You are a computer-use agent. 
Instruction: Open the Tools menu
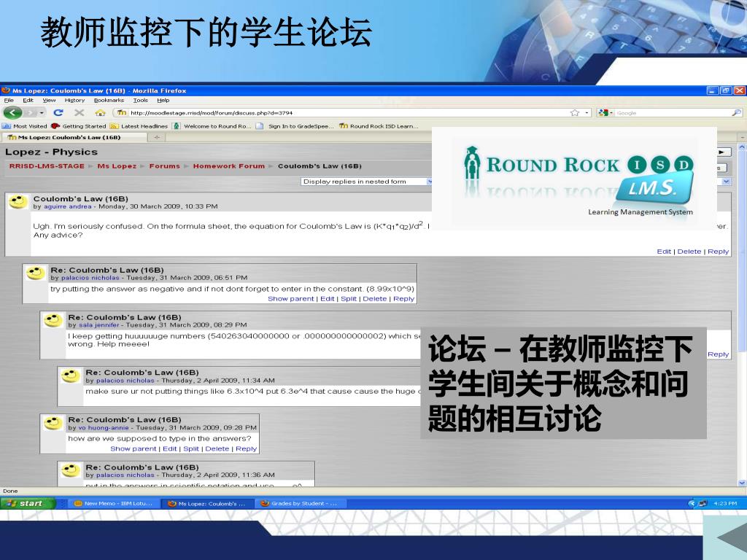pos(141,101)
